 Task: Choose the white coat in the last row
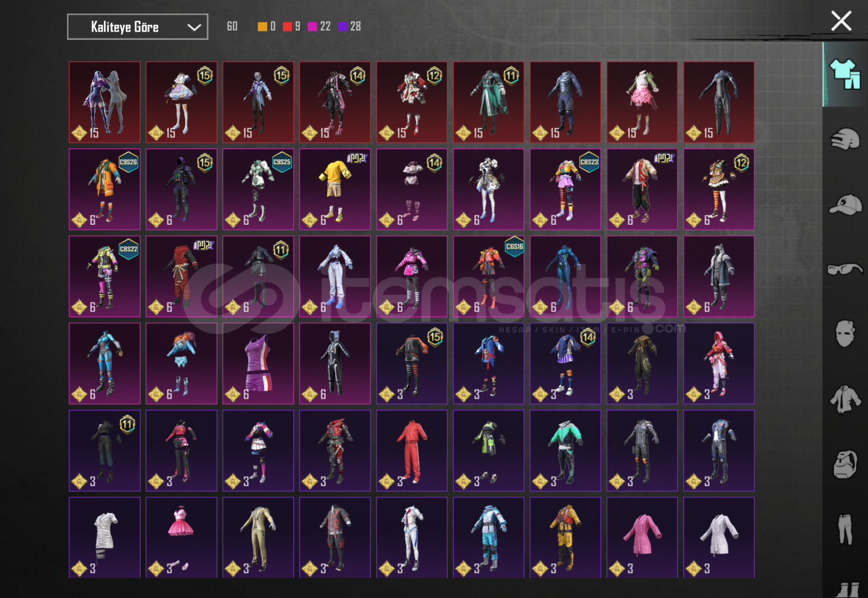pyautogui.click(x=719, y=538)
